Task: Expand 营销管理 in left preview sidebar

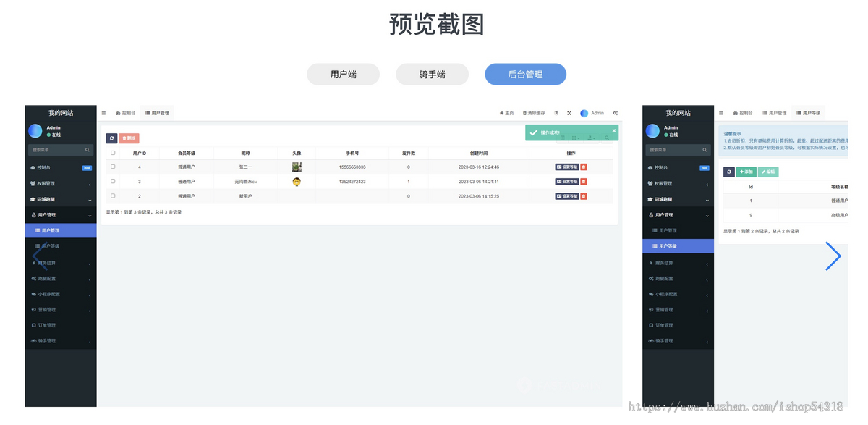Action: coord(61,309)
